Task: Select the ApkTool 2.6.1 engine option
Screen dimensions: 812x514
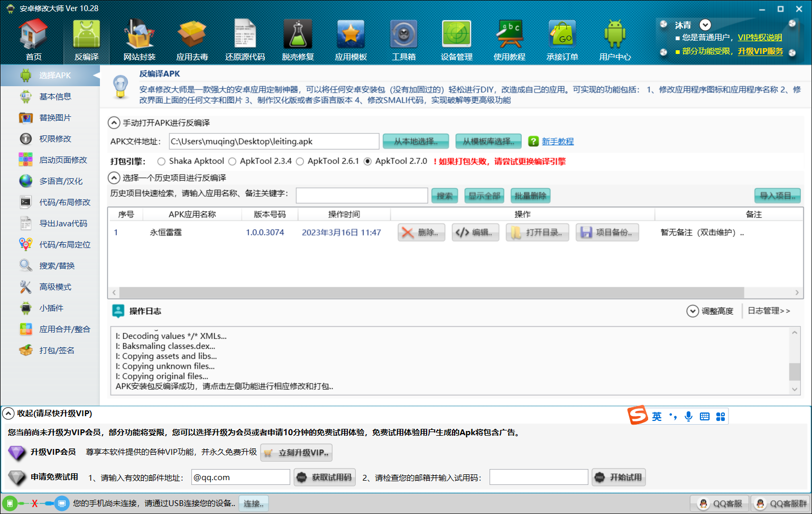Action: (x=300, y=161)
